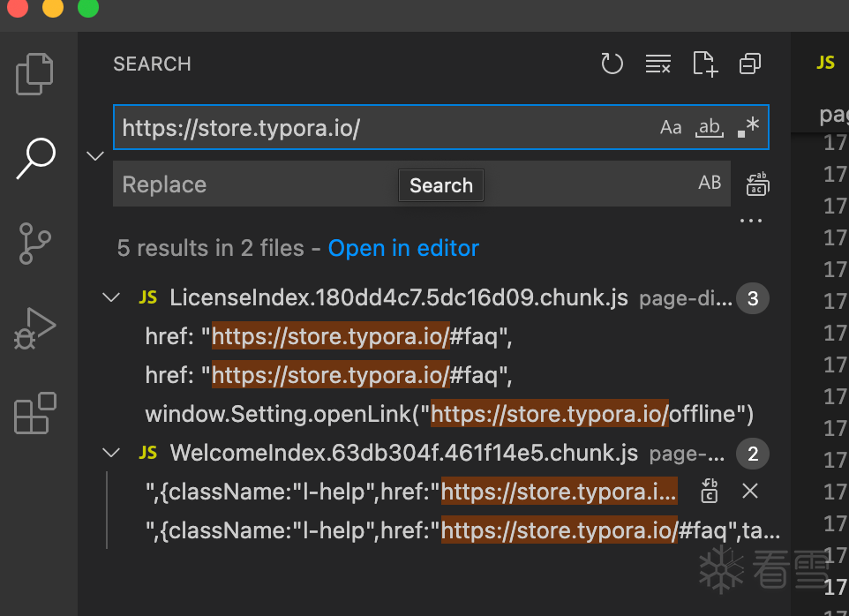This screenshot has height=616, width=849.
Task: Focus the search query input field
Action: pos(440,127)
